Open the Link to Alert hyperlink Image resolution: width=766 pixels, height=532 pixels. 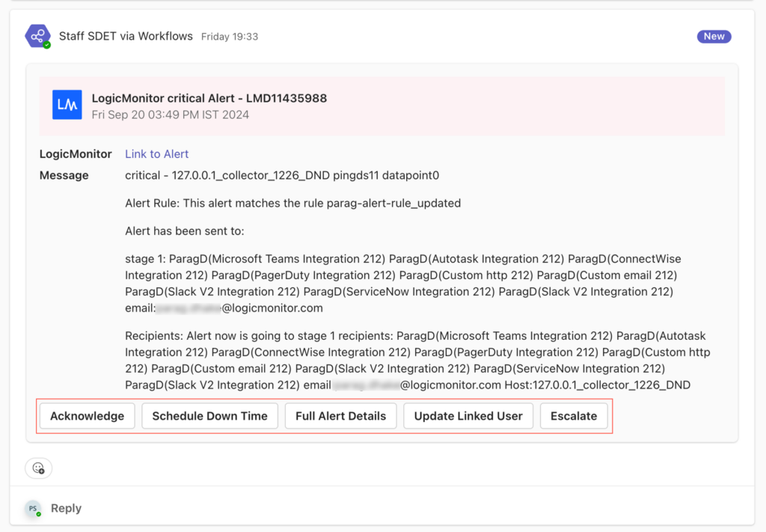156,154
